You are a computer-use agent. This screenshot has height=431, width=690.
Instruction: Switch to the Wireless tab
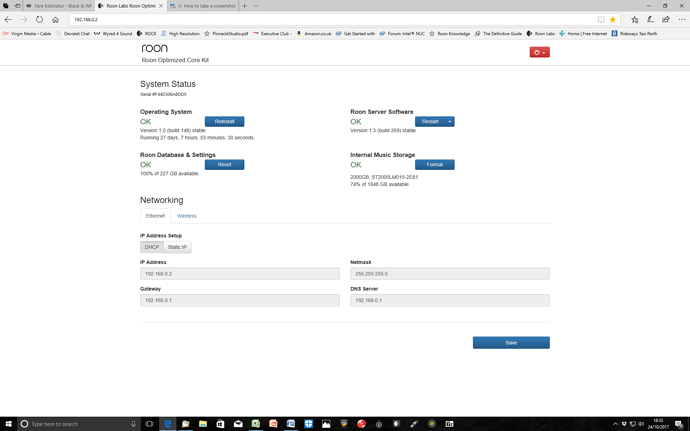click(187, 216)
